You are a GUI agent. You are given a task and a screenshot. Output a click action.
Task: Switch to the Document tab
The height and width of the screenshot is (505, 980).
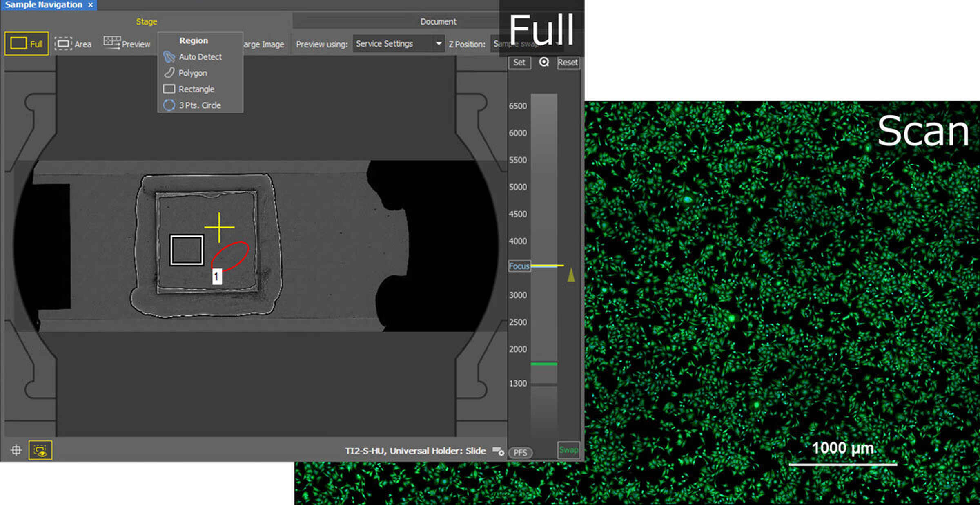click(438, 21)
